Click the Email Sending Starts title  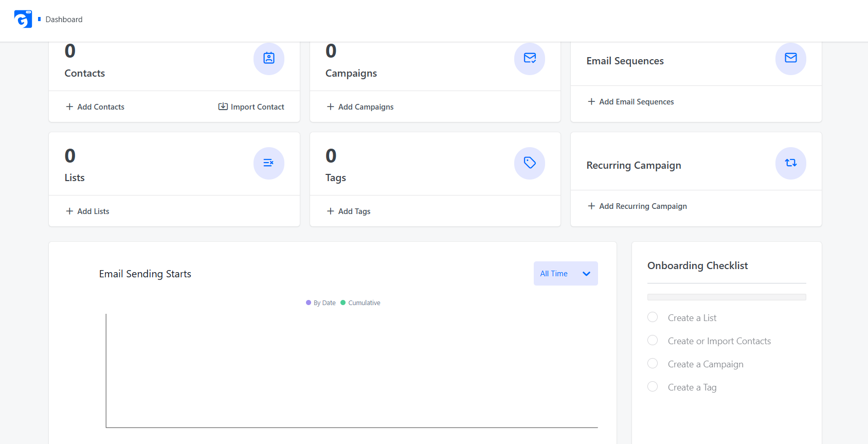point(145,274)
